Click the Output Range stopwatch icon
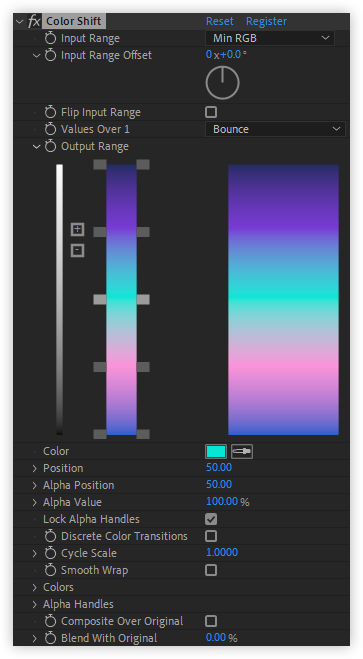 50,146
